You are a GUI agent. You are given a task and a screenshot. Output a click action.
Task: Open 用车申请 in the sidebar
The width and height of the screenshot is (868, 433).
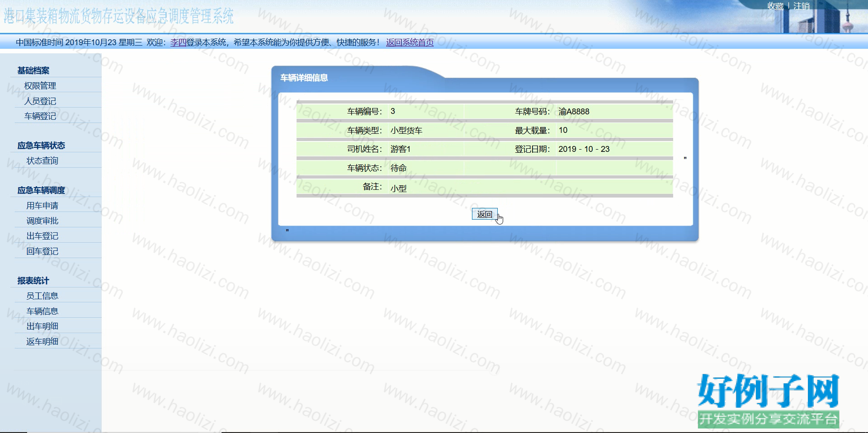pyautogui.click(x=42, y=206)
